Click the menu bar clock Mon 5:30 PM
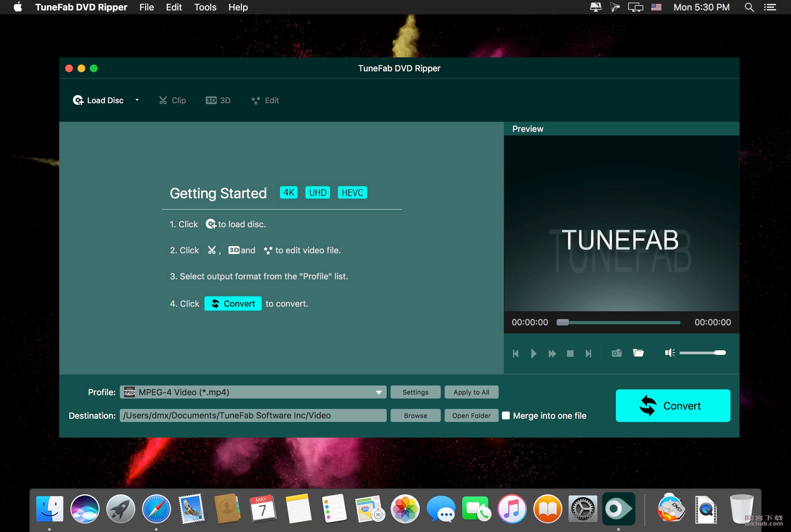Image resolution: width=791 pixels, height=532 pixels. (701, 7)
